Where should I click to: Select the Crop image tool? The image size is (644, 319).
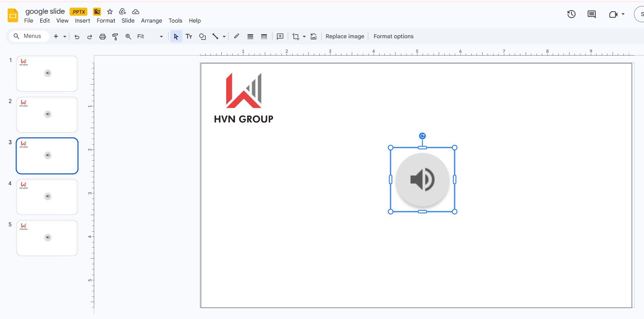click(296, 37)
